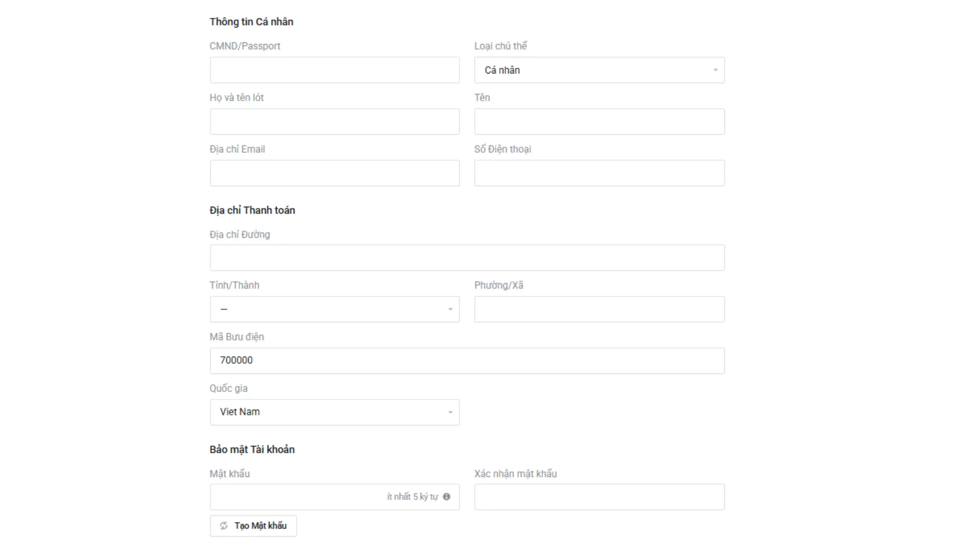The image size is (980, 551).
Task: Click the Mã Bưu điện field with 700000
Action: pyautogui.click(x=467, y=361)
